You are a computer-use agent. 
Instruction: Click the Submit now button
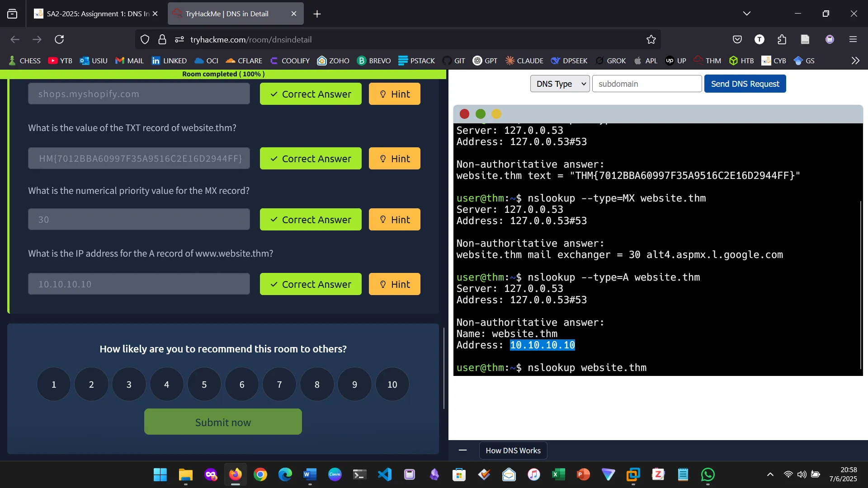pos(223,422)
